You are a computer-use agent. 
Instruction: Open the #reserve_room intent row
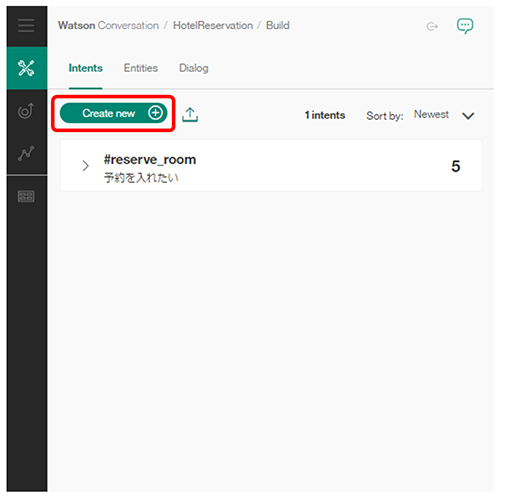271,166
